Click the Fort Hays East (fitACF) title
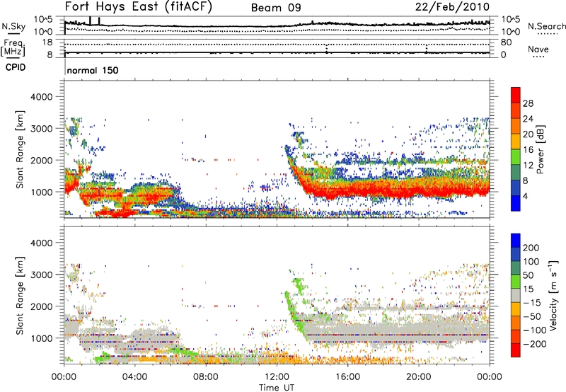Viewport: 566px width, 392px height. coord(139,7)
